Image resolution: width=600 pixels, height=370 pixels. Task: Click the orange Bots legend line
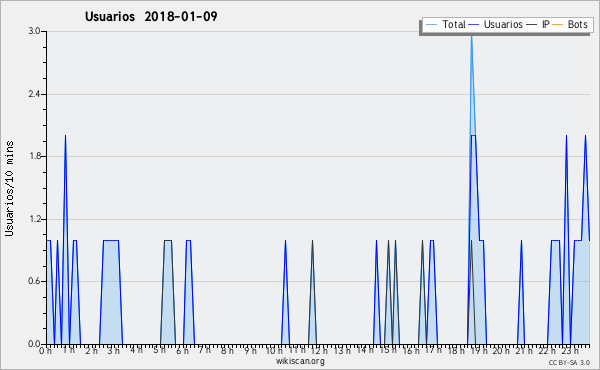coord(558,24)
